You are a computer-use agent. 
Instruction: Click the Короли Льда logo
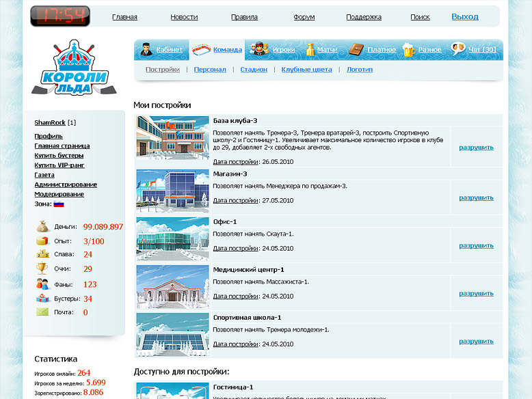point(74,68)
